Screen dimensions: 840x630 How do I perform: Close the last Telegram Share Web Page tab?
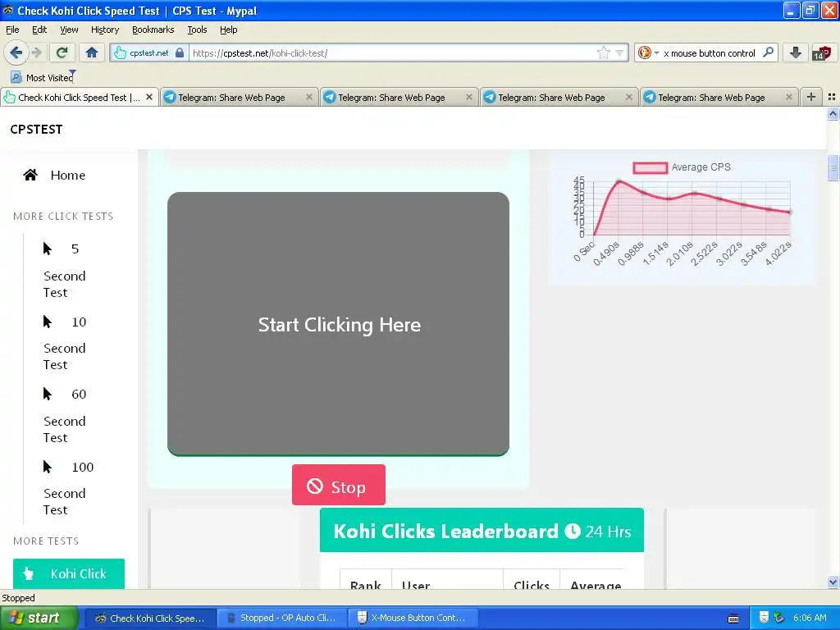coord(788,97)
